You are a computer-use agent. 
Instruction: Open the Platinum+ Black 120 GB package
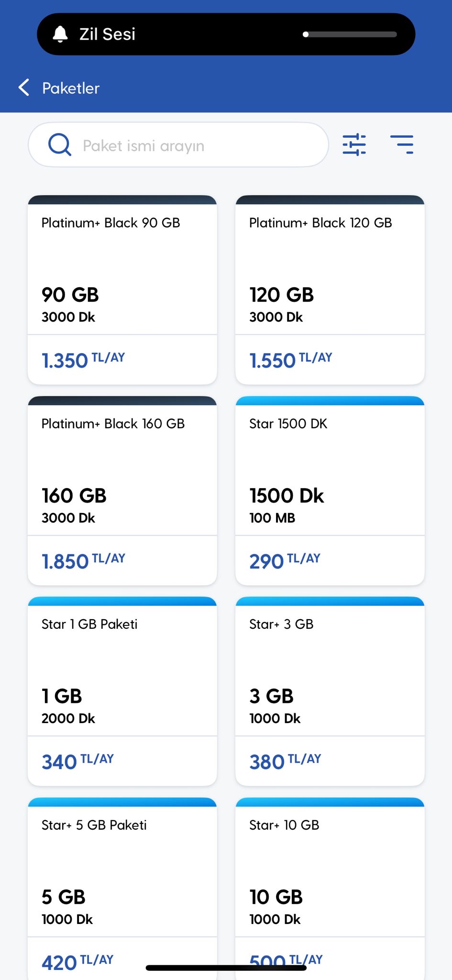point(330,290)
